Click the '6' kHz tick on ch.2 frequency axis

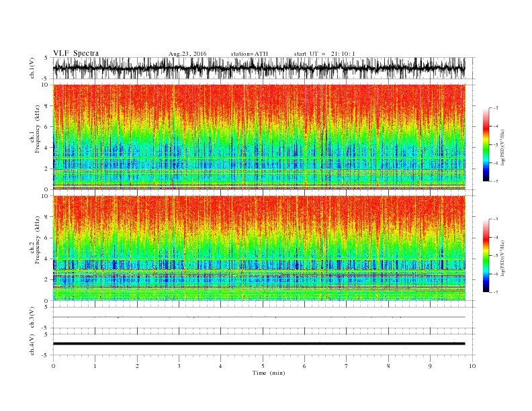point(47,238)
